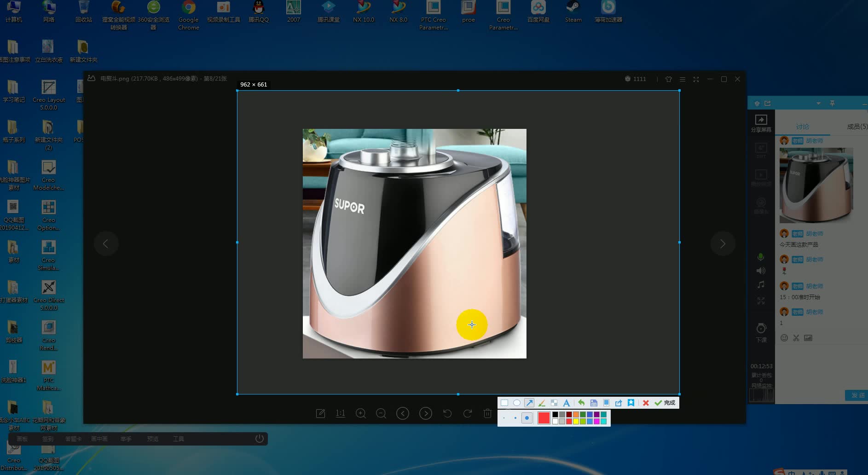The height and width of the screenshot is (475, 868).
Task: Open 签到 sign-in in class toolbar
Action: (x=48, y=439)
